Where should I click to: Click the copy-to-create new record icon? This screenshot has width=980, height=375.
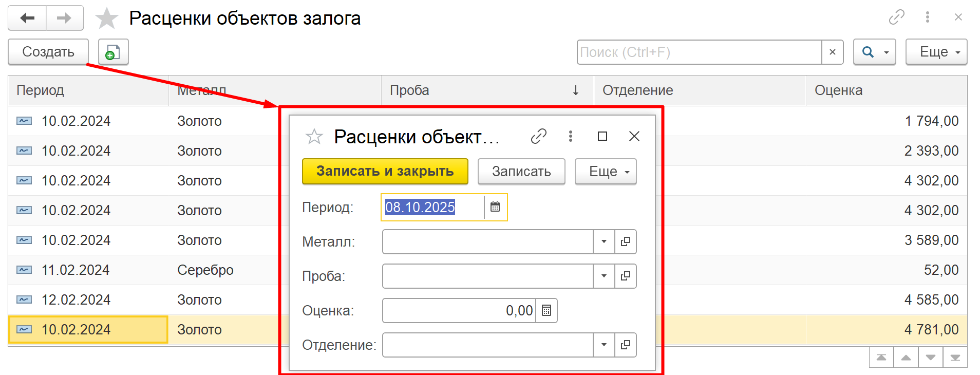(x=113, y=52)
